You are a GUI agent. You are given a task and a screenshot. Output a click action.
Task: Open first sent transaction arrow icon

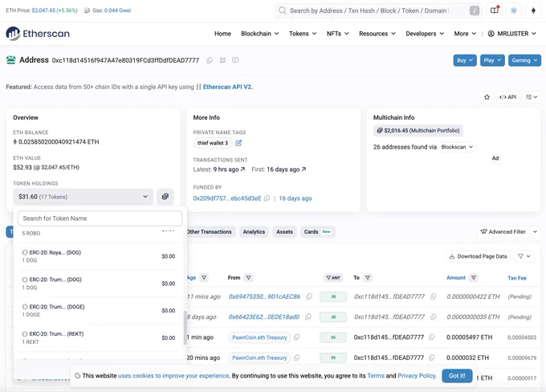[304, 169]
